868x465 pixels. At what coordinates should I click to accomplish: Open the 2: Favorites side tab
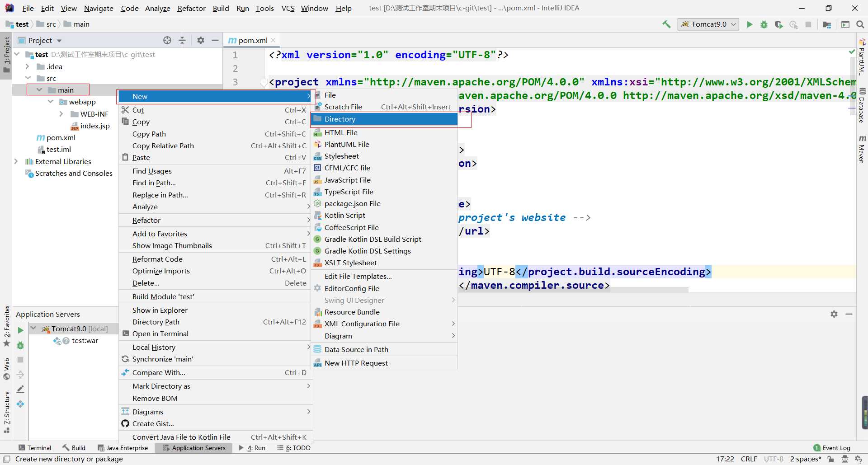coord(7,326)
